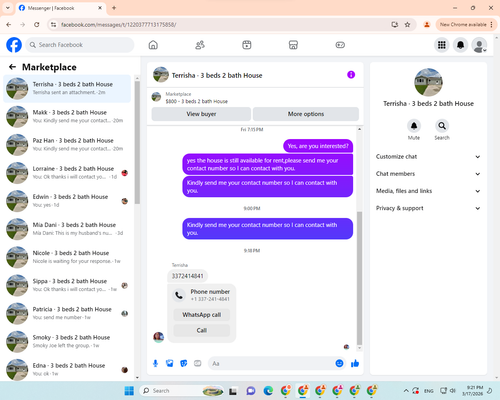This screenshot has height=400, width=500.
Task: Bookmark this page with star icon
Action: point(407,25)
